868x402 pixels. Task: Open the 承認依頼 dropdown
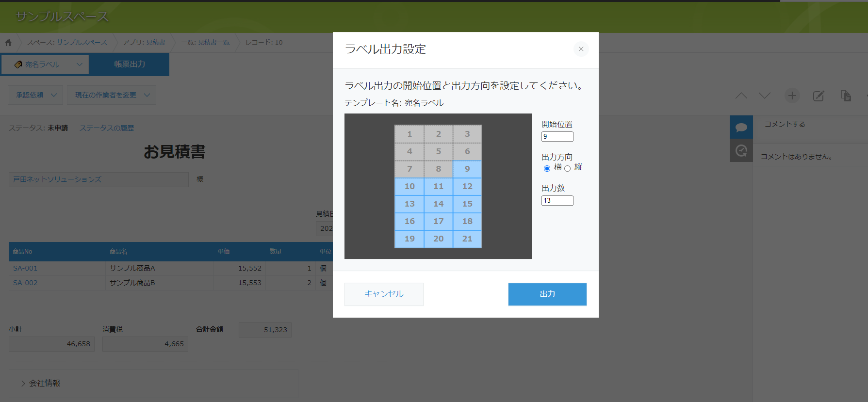(35, 95)
